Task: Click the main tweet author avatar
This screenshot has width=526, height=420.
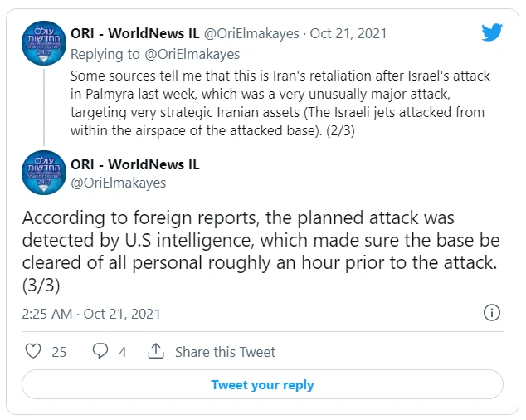Action: tap(44, 173)
